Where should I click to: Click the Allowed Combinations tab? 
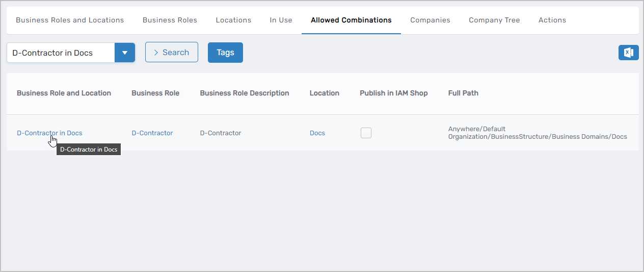pos(351,20)
